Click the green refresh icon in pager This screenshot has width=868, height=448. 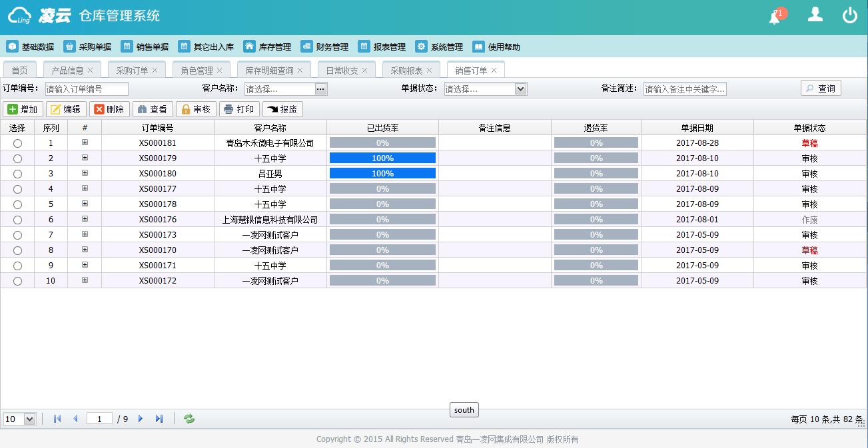[x=189, y=419]
